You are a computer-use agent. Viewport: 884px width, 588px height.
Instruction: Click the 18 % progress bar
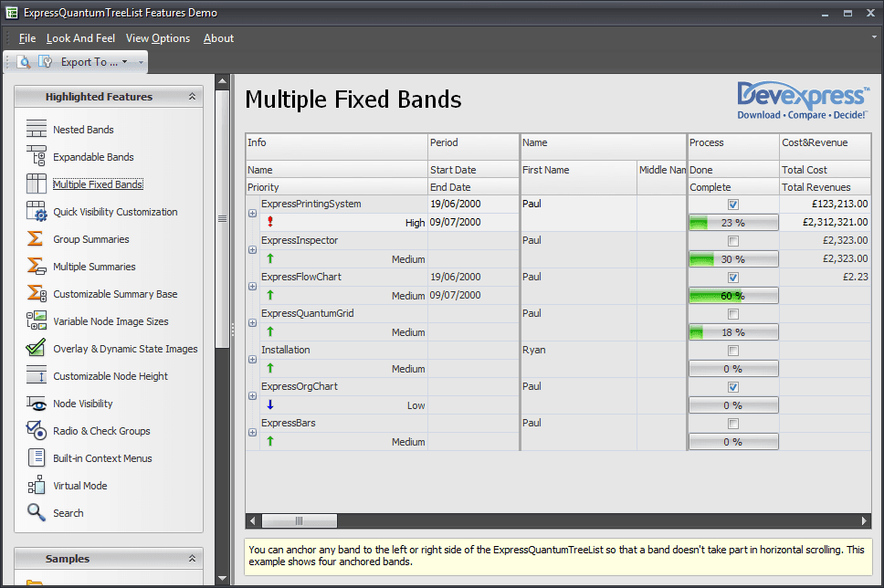tap(733, 332)
